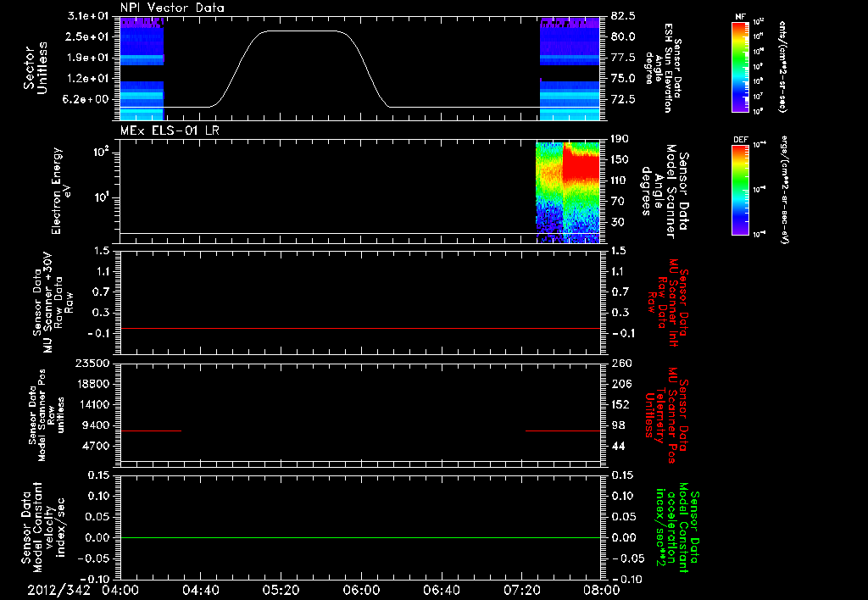Click the 80.0 sun elevation tick label
Viewport: 868px width, 600px height.
[623, 36]
